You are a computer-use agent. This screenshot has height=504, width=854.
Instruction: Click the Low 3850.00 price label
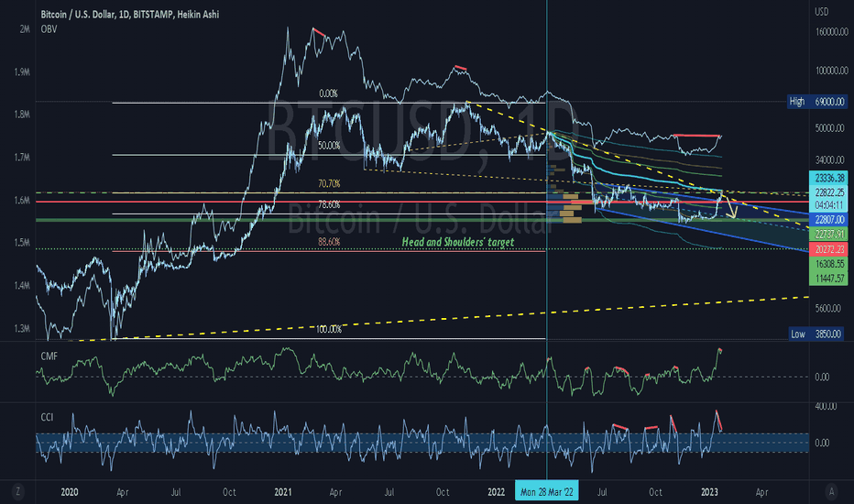point(817,334)
